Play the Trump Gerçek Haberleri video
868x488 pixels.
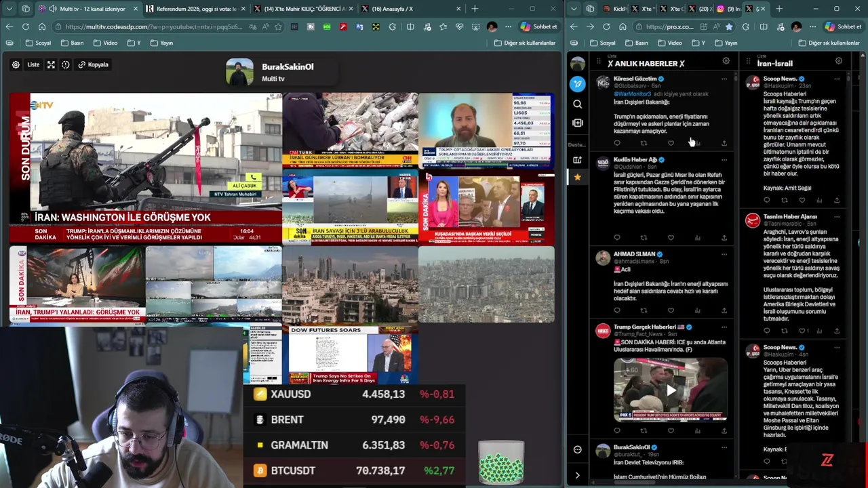(671, 390)
